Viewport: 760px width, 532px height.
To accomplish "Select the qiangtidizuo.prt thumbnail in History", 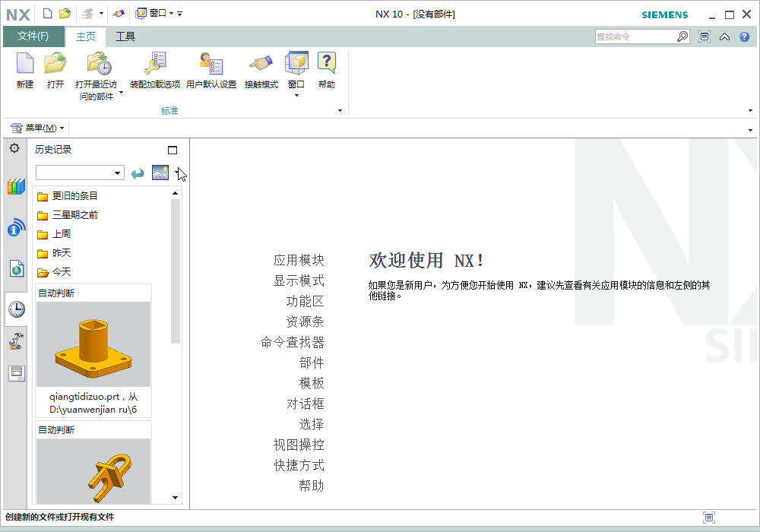I will (x=93, y=342).
